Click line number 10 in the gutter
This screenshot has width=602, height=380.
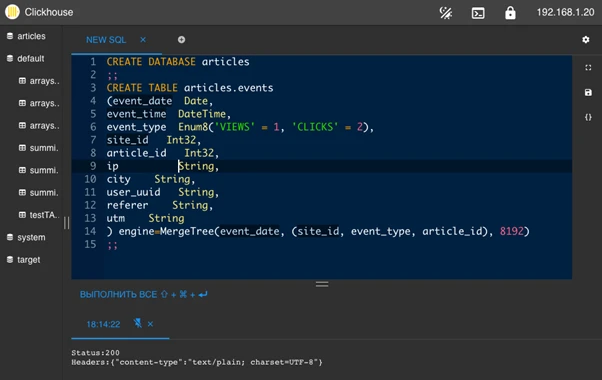[91, 179]
